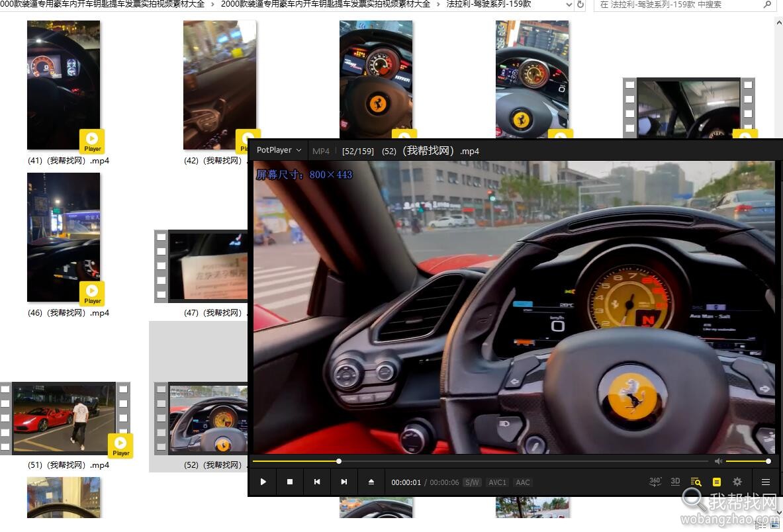This screenshot has height=532, width=783.
Task: Select video thumbnail (52)
Action: [201, 418]
